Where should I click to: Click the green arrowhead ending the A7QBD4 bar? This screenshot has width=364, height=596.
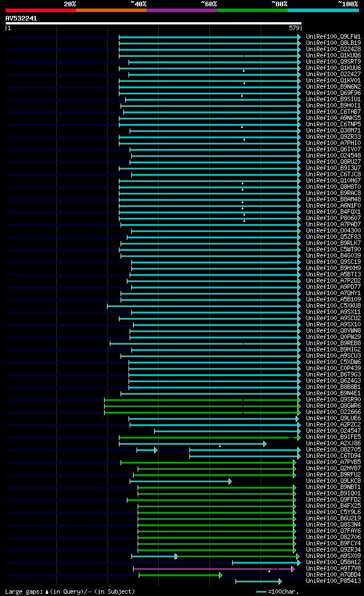pos(220,575)
